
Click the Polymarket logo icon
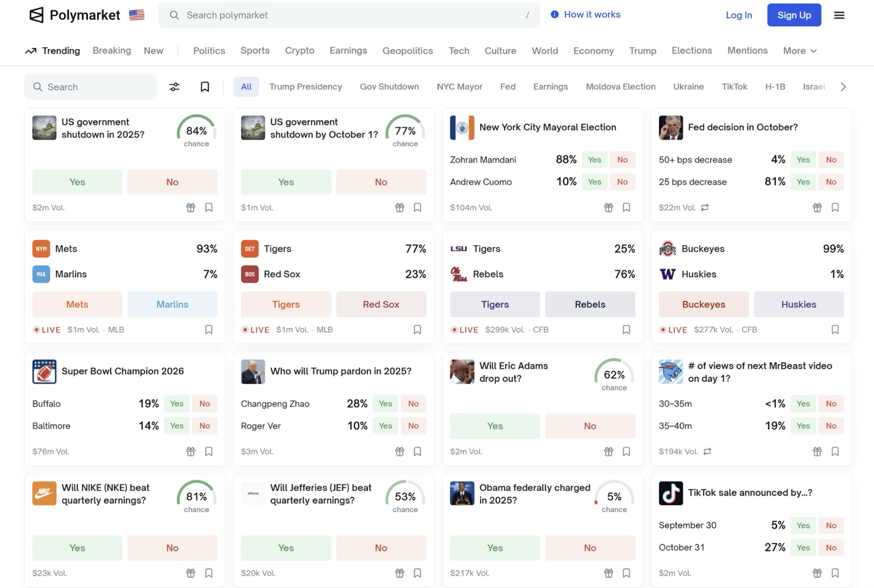point(37,15)
